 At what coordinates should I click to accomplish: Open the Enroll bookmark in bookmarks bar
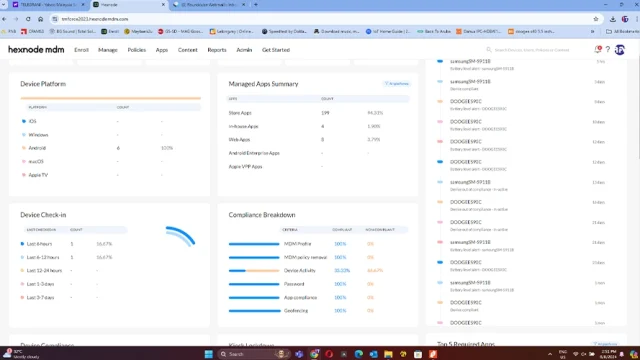tap(110, 31)
